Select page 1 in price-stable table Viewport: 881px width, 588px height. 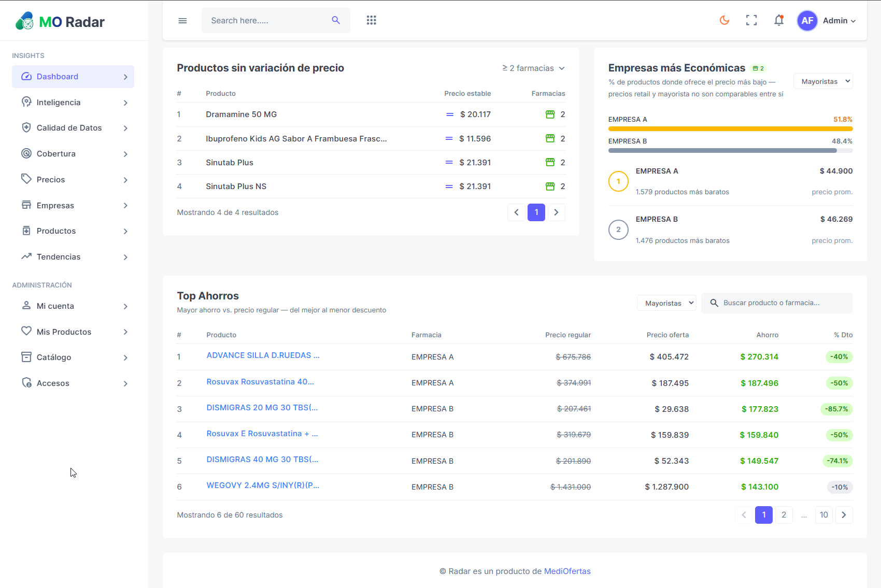536,212
